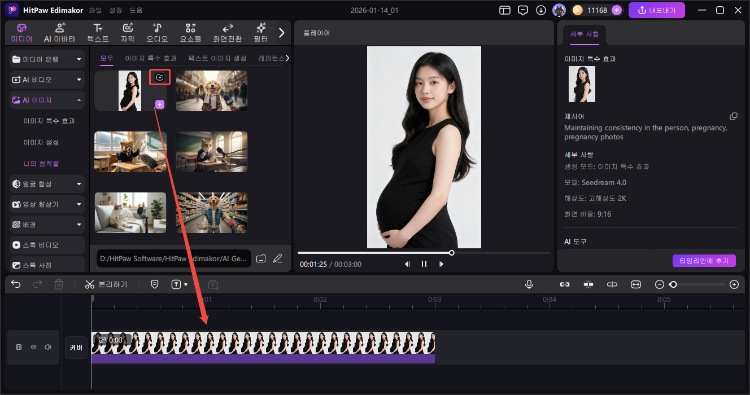Add a marker with the marker icon
This screenshot has width=750, height=395.
click(154, 285)
